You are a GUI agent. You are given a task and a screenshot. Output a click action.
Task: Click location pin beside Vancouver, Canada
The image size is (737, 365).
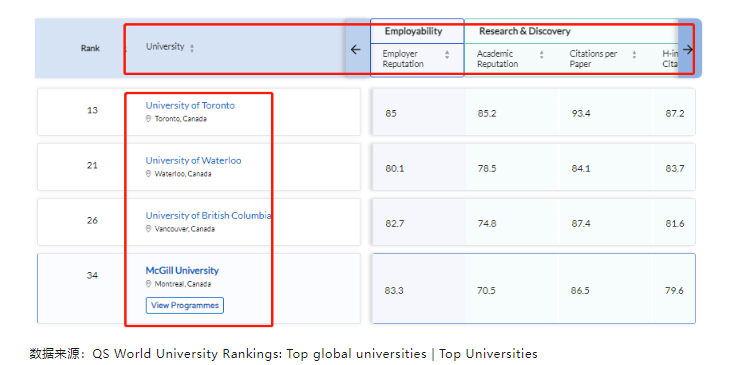point(149,229)
